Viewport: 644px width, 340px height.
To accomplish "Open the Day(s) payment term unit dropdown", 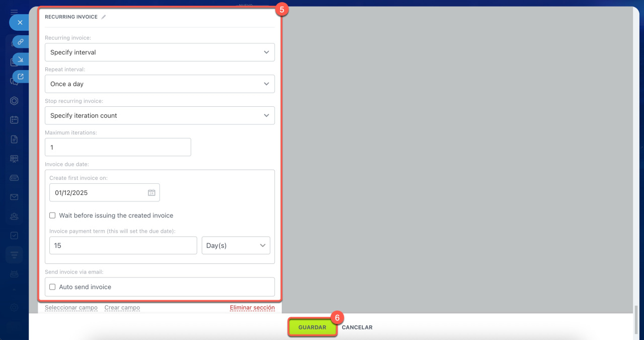I will point(235,246).
